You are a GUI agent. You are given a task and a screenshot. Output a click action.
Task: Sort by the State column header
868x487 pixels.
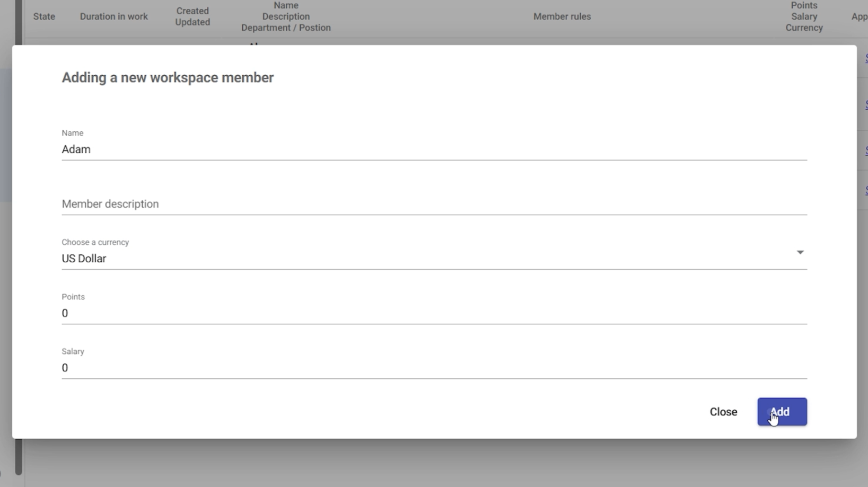point(44,16)
